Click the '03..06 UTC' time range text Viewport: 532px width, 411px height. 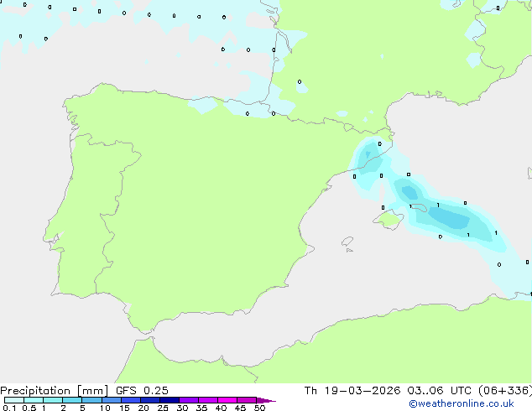(x=440, y=391)
